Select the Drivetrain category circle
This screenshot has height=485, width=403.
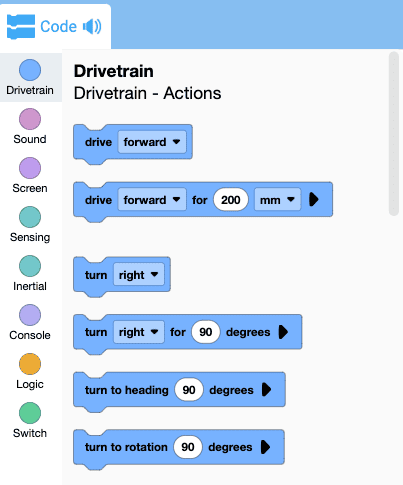(x=30, y=70)
